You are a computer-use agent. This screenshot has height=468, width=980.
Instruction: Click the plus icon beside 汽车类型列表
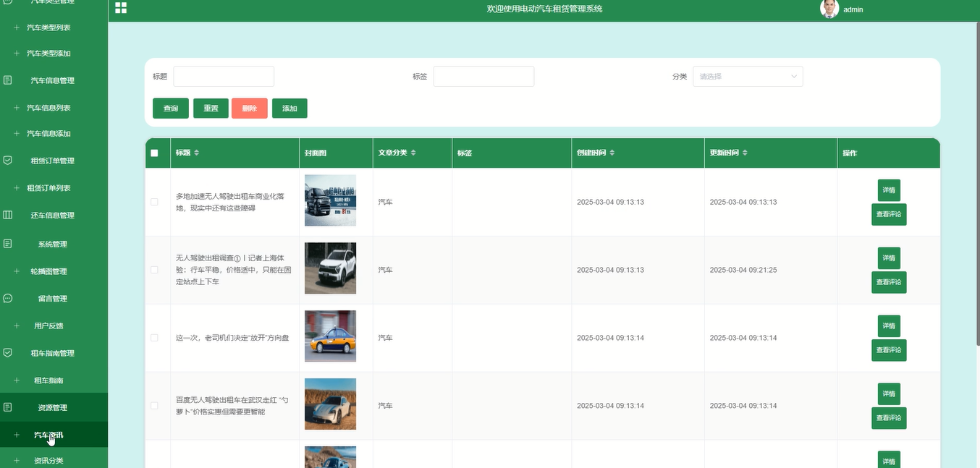pyautogui.click(x=17, y=27)
